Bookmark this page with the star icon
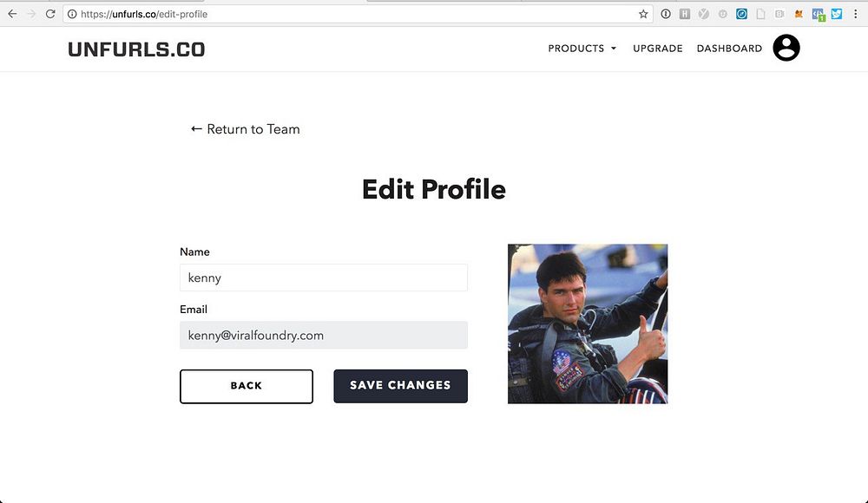 643,14
